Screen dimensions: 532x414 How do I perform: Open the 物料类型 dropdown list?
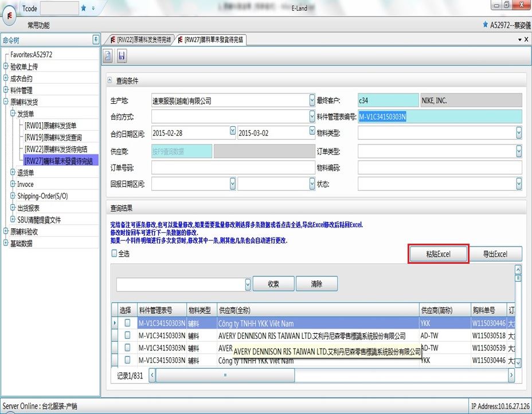pyautogui.click(x=518, y=133)
